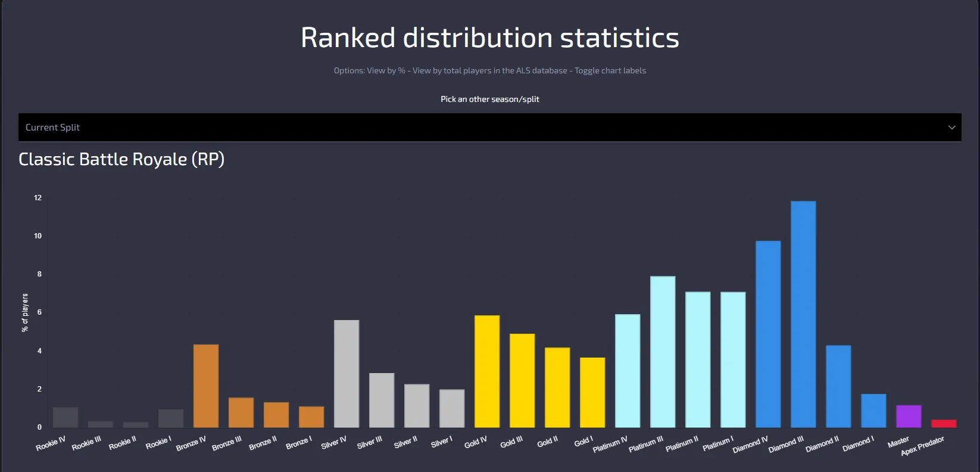Toggle chart labels option
Image resolution: width=980 pixels, height=472 pixels.
610,71
